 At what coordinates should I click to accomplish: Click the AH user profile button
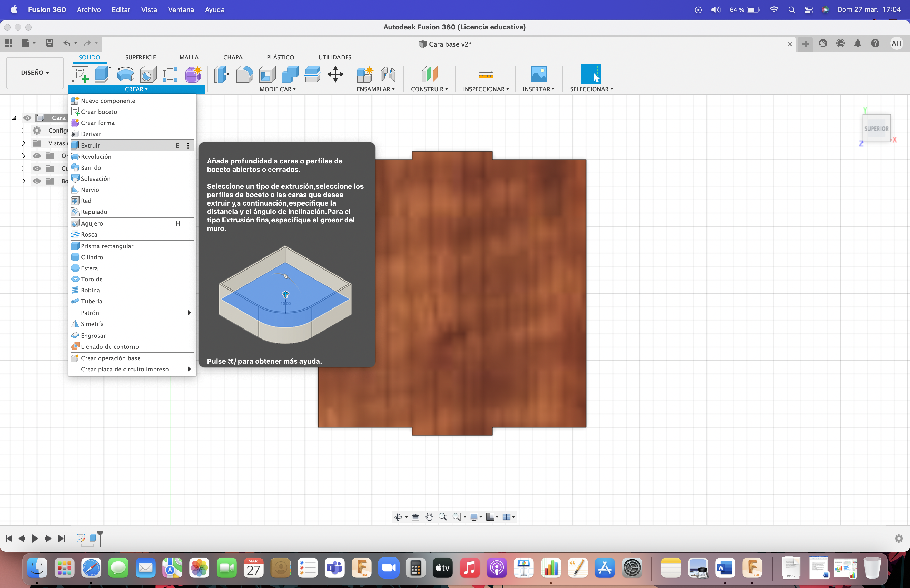896,43
